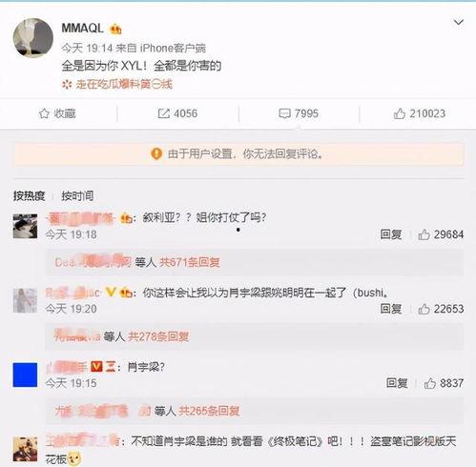Click the star icon beside 收藏

click(44, 113)
